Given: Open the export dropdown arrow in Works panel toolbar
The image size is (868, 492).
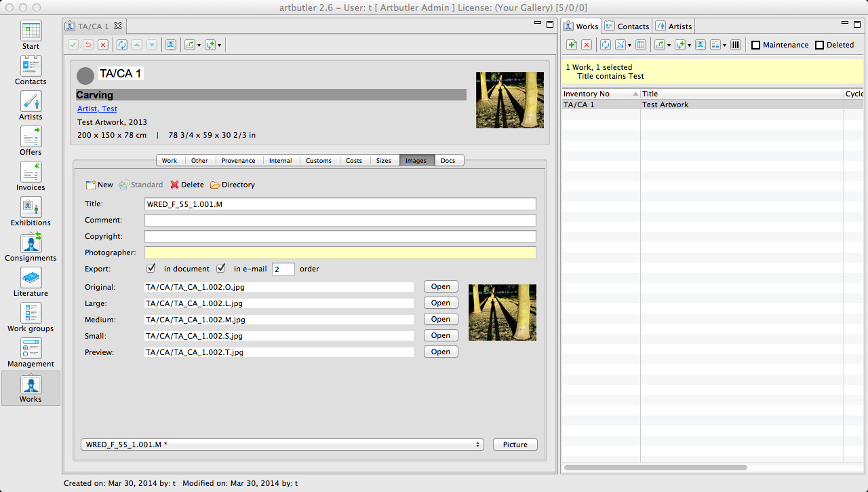Looking at the screenshot, I should (669, 45).
